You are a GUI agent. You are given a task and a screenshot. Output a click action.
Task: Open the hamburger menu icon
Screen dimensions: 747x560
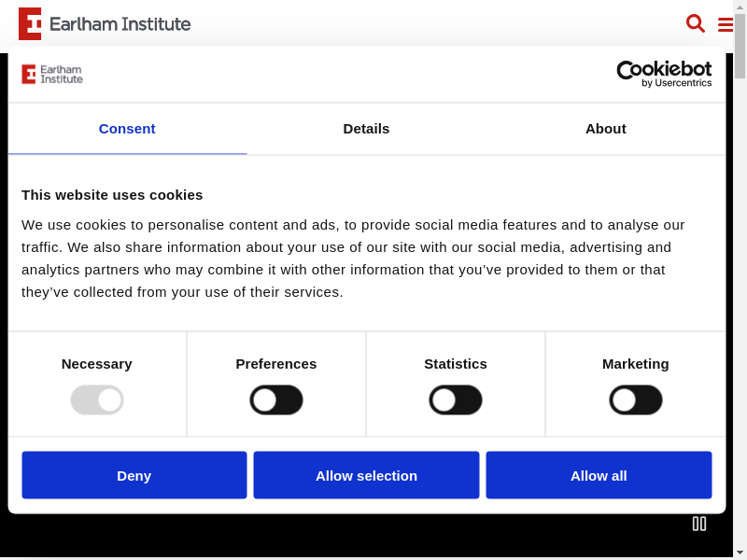pos(725,25)
